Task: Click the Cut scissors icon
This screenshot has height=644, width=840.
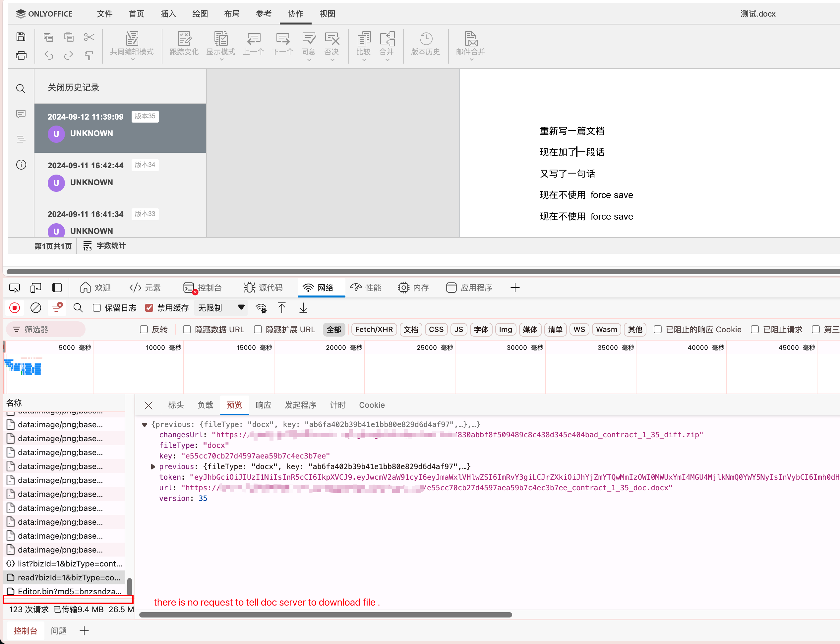Action: click(89, 37)
